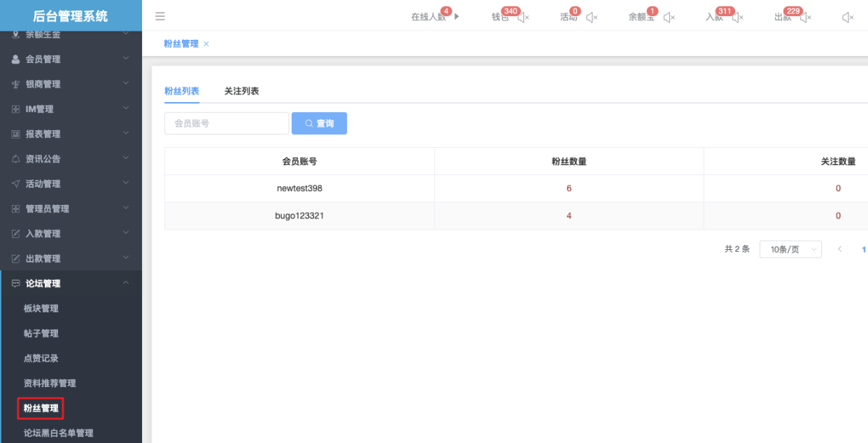Click fan count 6 for newtest398
Viewport: 868px width, 443px height.
click(x=569, y=188)
